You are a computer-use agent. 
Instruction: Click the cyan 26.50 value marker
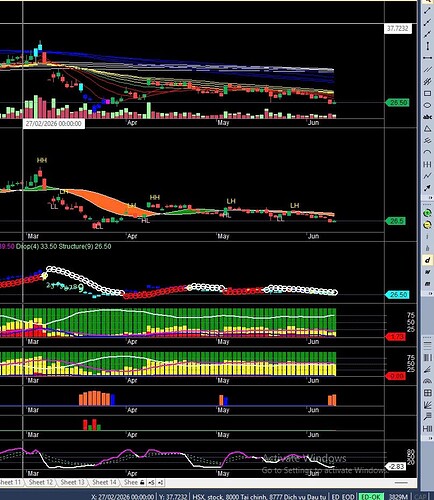click(398, 295)
